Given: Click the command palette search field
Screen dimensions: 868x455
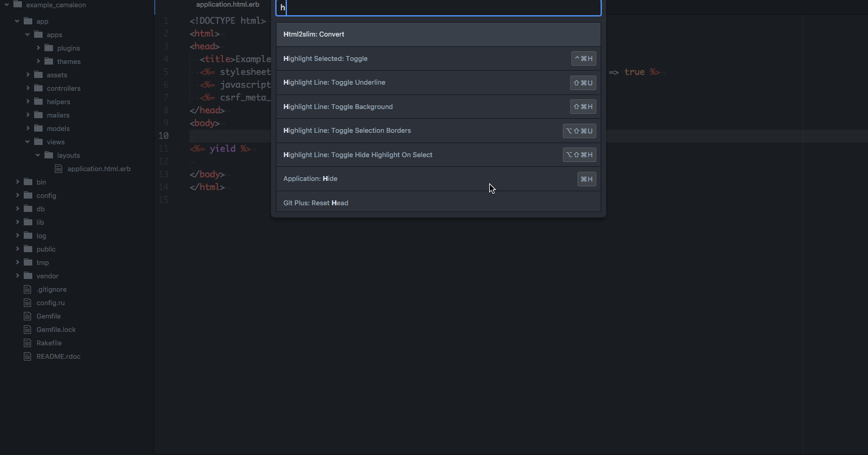Looking at the screenshot, I should click(439, 8).
